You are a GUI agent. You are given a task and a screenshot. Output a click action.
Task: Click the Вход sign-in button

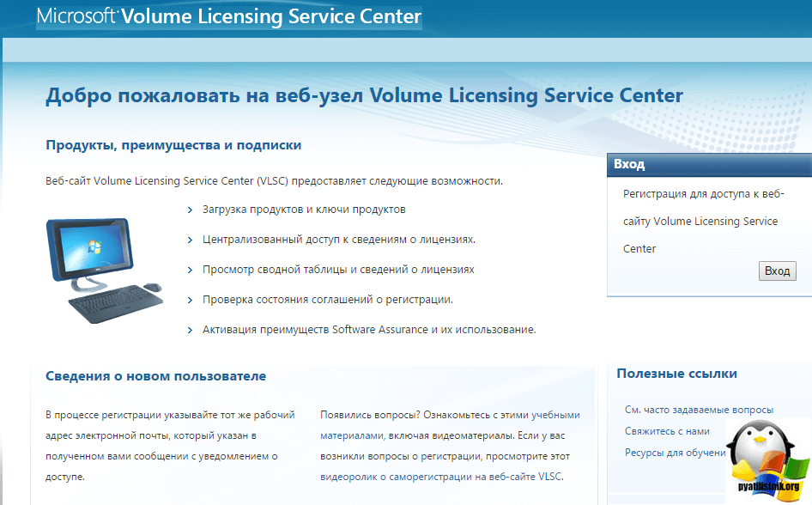coord(777,271)
